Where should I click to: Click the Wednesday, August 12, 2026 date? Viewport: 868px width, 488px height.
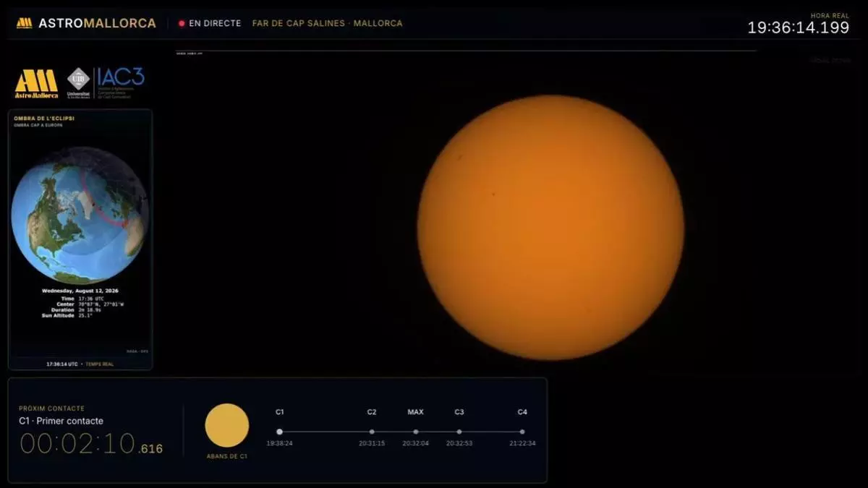point(80,291)
